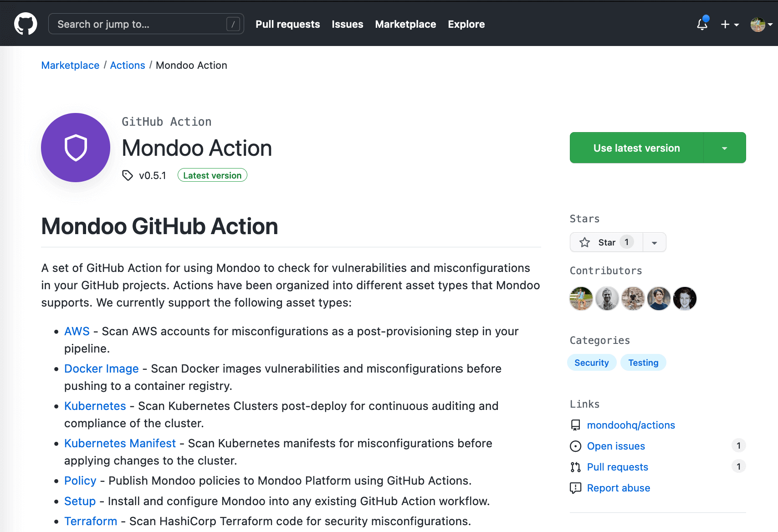Open the notifications bell

click(701, 25)
